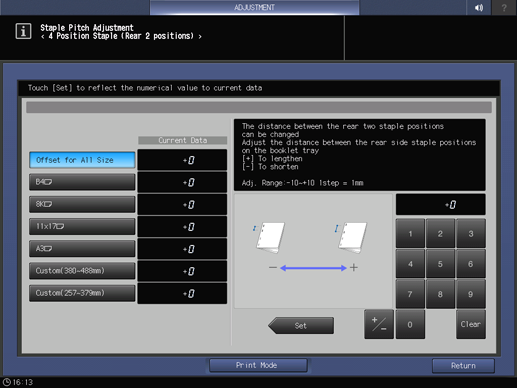Select Offset for All Size option
Image resolution: width=517 pixels, height=388 pixels.
tap(82, 160)
